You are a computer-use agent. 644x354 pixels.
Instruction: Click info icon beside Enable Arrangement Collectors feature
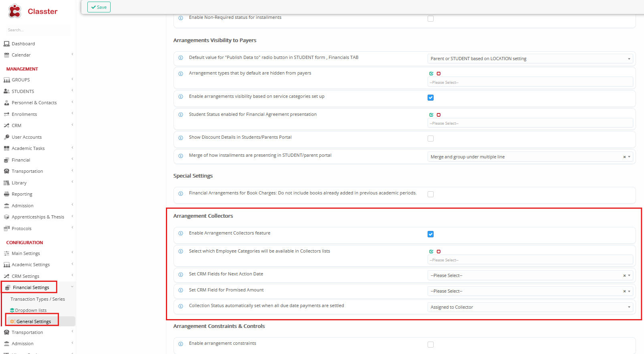coord(181,233)
